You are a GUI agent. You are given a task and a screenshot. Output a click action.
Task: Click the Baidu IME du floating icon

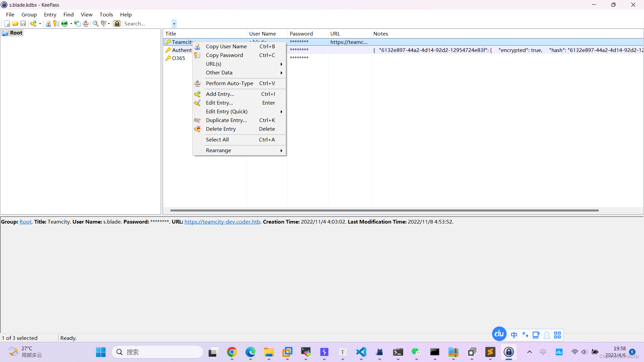[x=499, y=334]
